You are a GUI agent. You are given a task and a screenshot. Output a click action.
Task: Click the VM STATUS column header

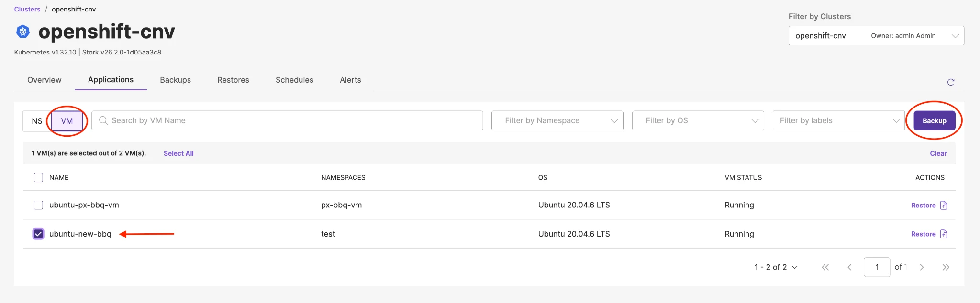(743, 178)
